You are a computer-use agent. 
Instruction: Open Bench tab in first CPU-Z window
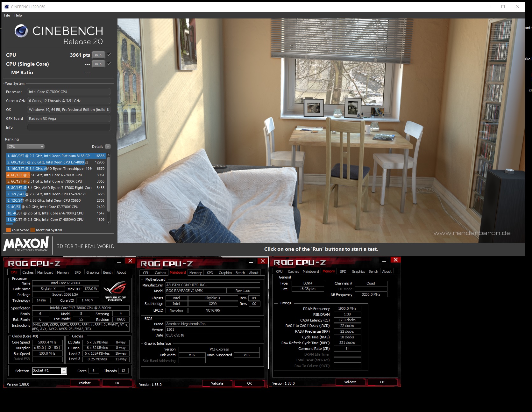108,272
